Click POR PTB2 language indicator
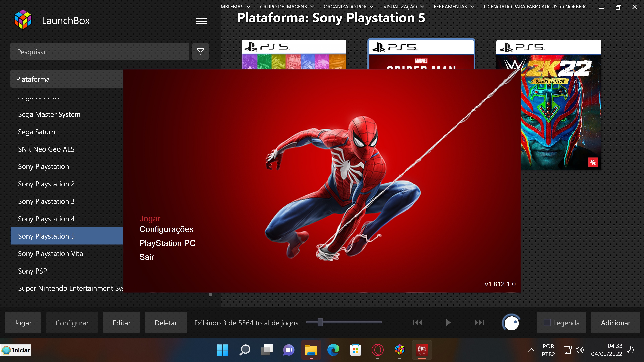 [548, 350]
